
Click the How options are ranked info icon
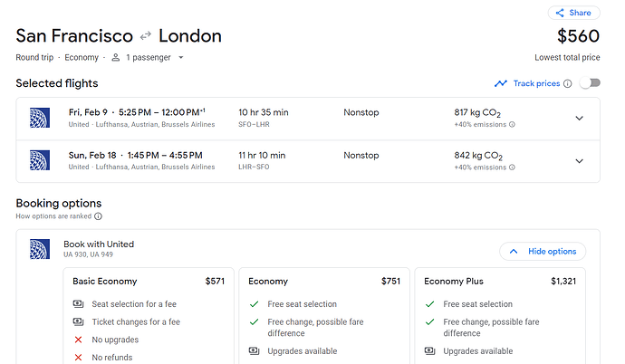tap(98, 216)
